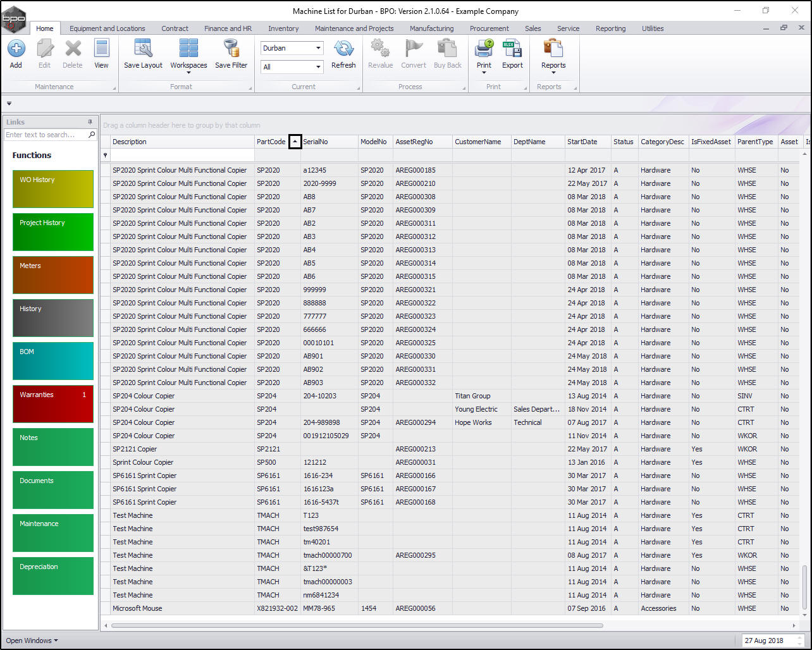Image resolution: width=812 pixels, height=650 pixels.
Task: Switch to the Inventory ribbon tab
Action: coord(283,28)
